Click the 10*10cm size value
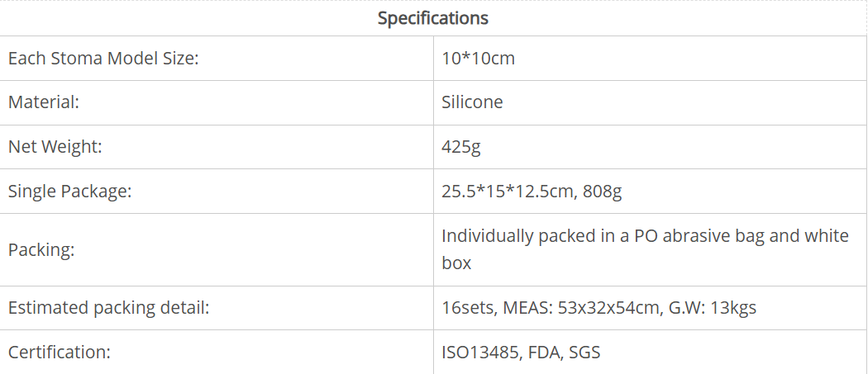The height and width of the screenshot is (374, 868). point(479,59)
